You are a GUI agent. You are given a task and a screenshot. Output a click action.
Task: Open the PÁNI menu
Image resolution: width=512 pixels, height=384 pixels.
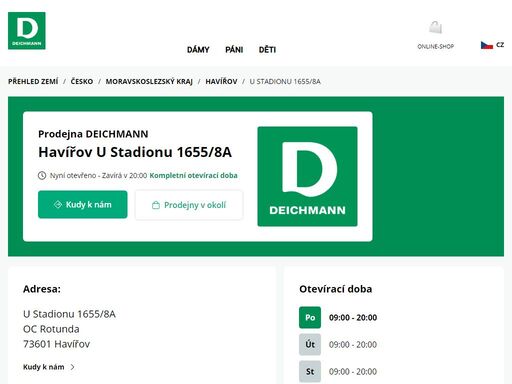tap(234, 50)
